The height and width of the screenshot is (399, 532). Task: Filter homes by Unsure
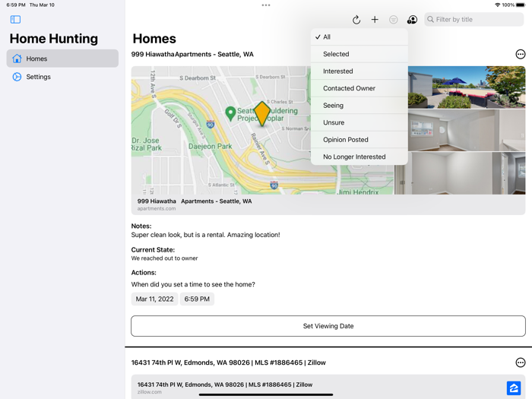(x=359, y=122)
